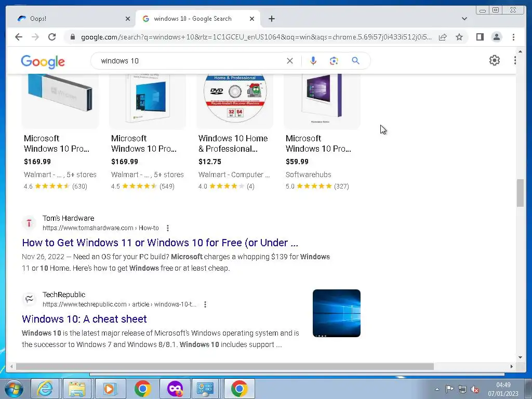Expand the tab search dropdown arrow
Viewport: 532px width, 399px height.
(464, 19)
